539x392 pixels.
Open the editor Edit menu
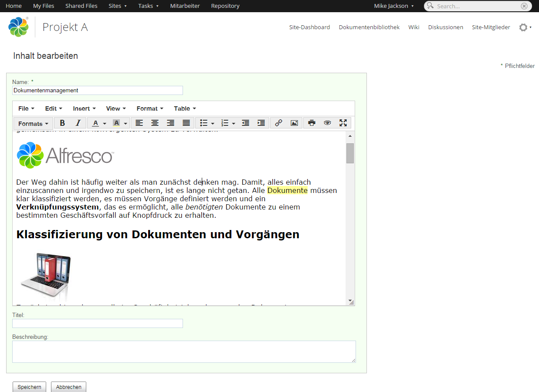pyautogui.click(x=54, y=108)
